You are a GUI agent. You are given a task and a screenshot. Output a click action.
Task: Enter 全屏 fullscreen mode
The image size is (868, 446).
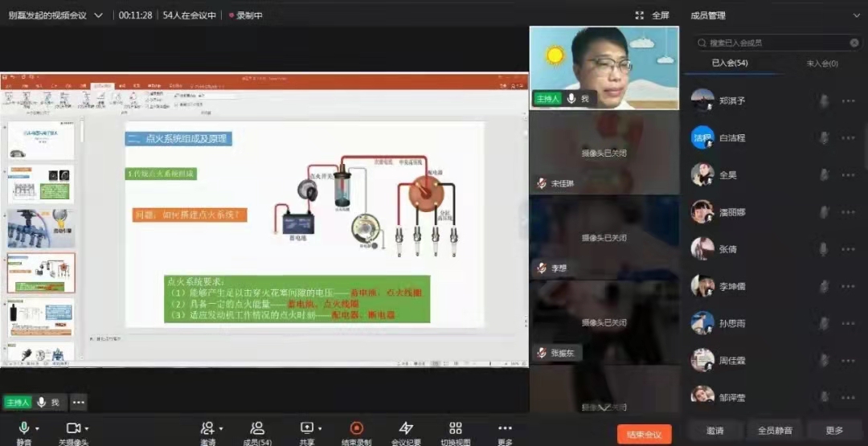click(652, 15)
